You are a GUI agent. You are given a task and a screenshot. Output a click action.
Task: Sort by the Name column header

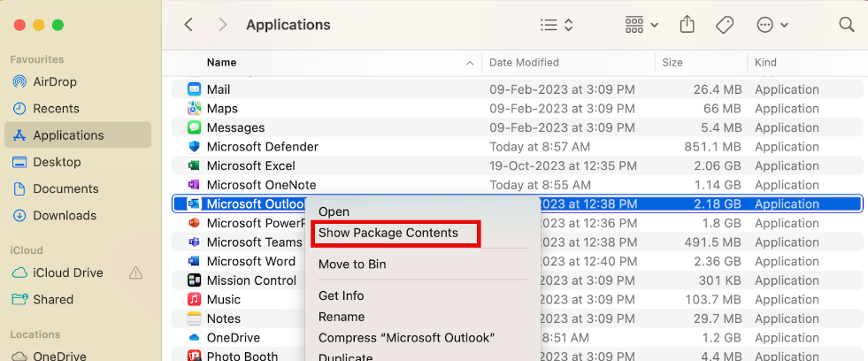pyautogui.click(x=221, y=63)
